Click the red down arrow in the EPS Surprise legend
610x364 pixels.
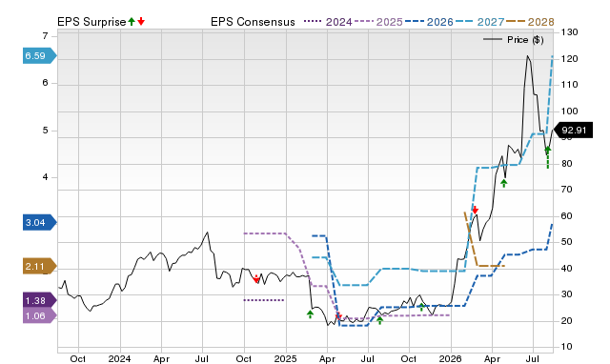click(x=141, y=22)
